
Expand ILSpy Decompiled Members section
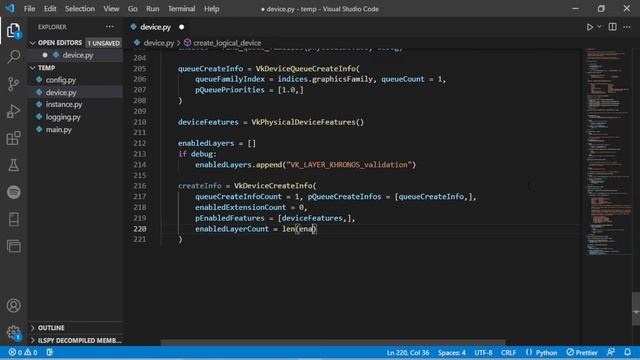76,340
